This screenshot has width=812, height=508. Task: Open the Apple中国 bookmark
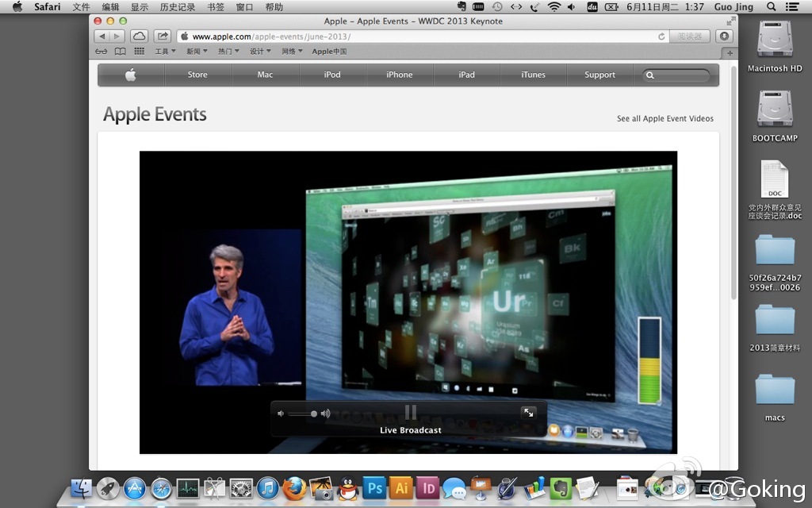pos(329,52)
